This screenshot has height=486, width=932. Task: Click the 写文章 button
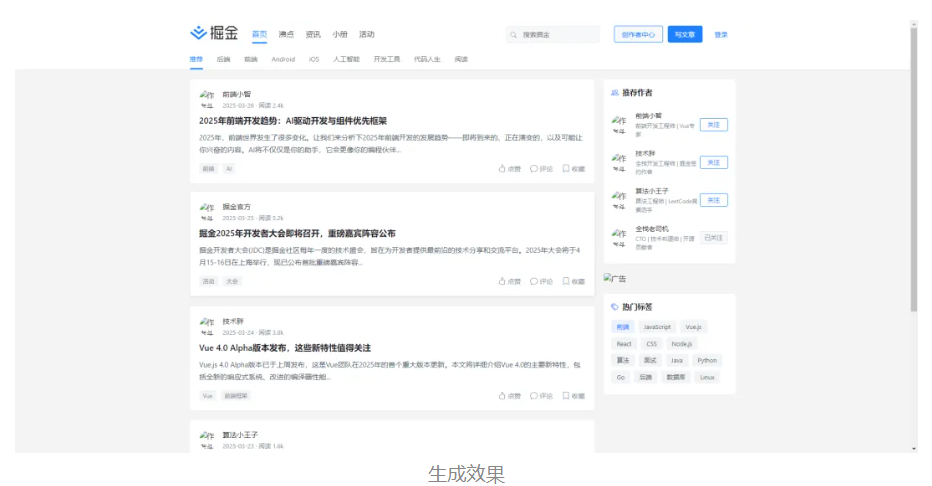pos(685,34)
